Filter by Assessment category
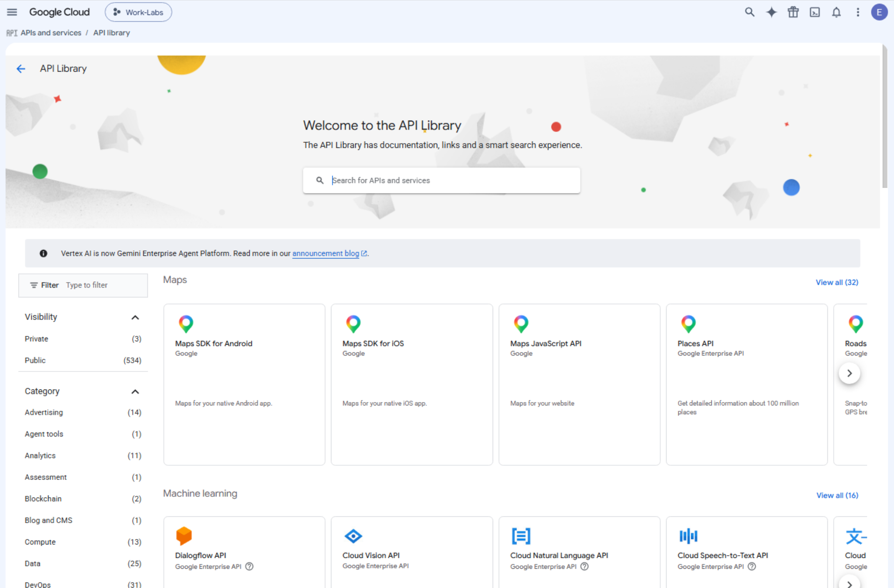 pyautogui.click(x=83, y=477)
